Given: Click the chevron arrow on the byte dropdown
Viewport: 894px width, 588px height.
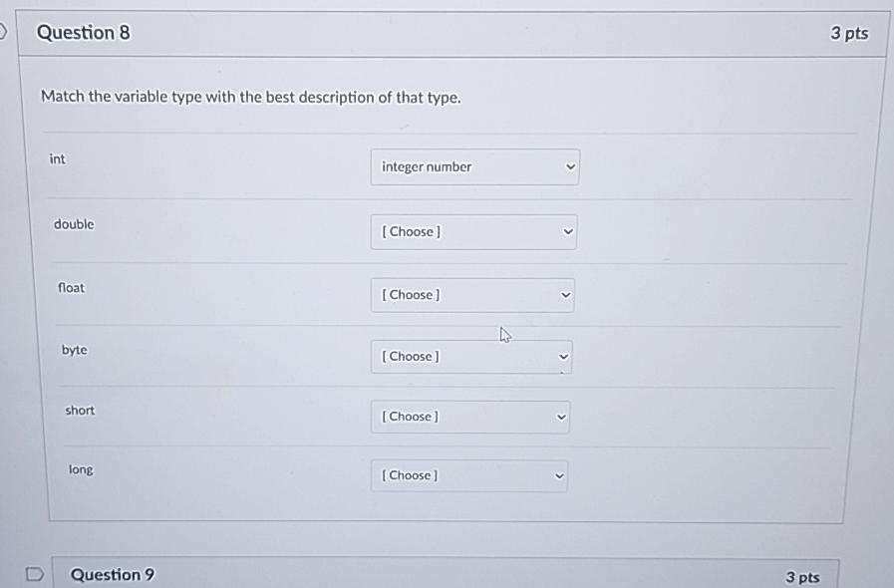Looking at the screenshot, I should coord(563,356).
